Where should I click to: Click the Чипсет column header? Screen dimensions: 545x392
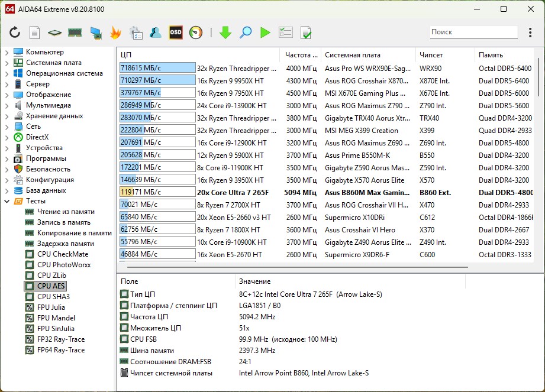coord(431,55)
